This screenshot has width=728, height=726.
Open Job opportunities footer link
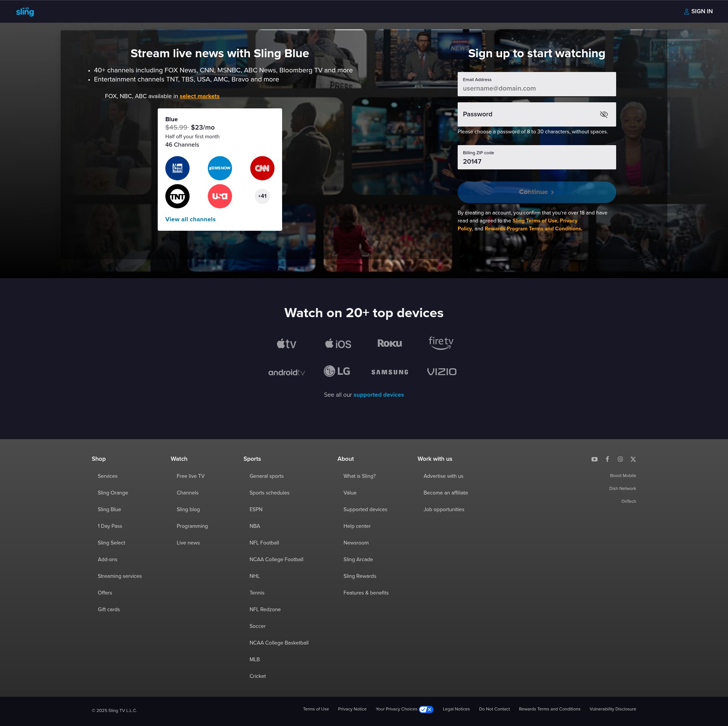click(444, 509)
